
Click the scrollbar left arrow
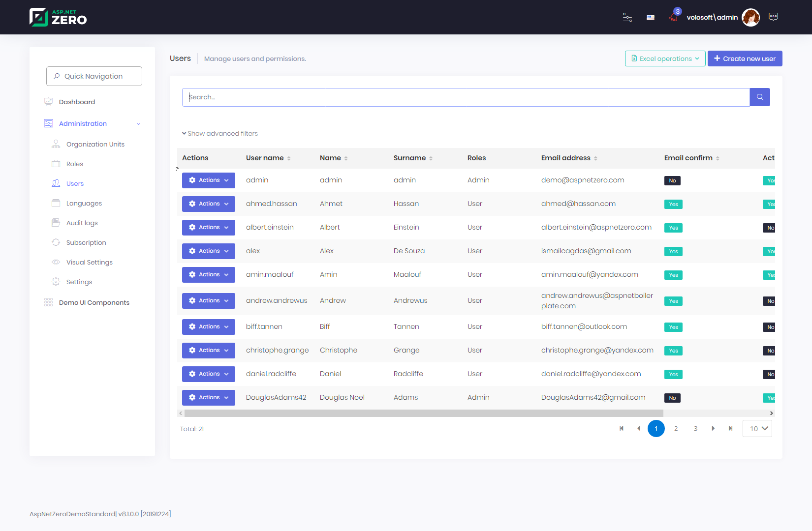coord(181,413)
